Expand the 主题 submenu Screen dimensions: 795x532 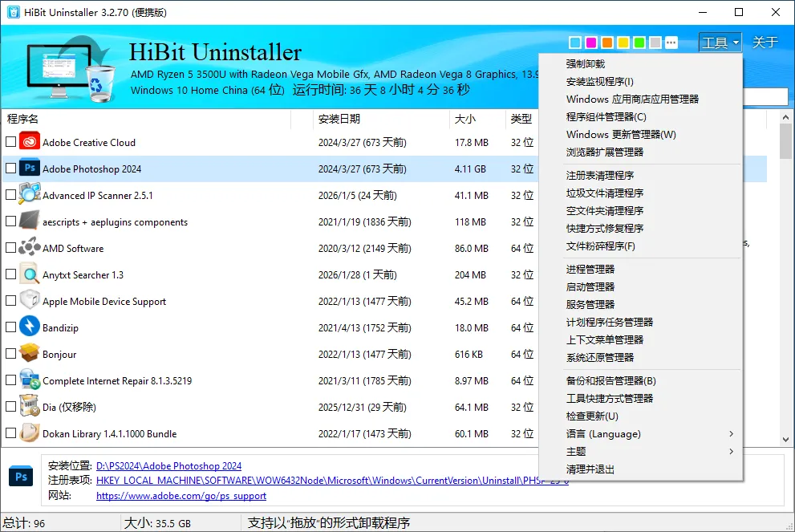[641, 452]
